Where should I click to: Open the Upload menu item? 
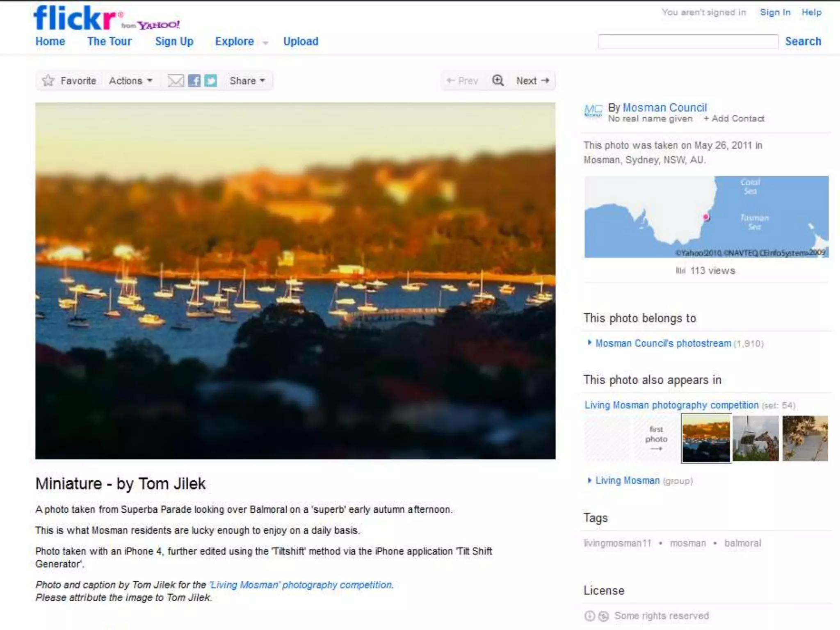301,41
